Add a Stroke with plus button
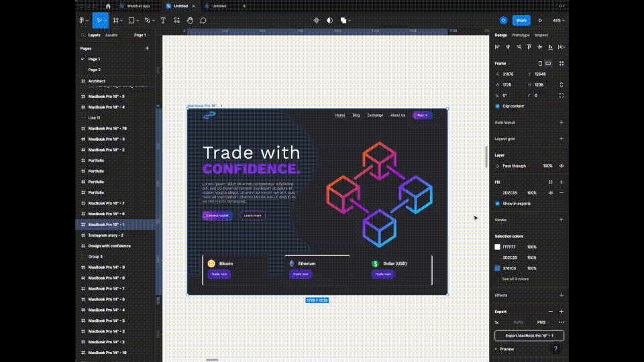The image size is (644, 362). (561, 220)
